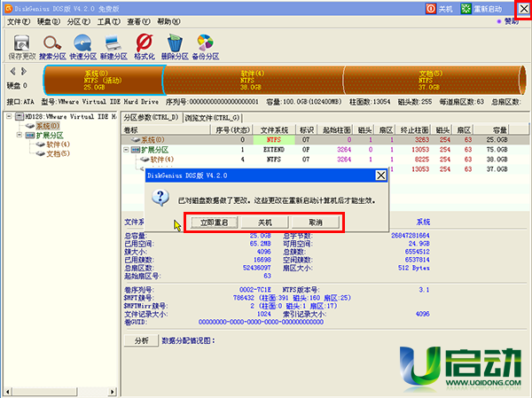Click the 格式化 format icon
532x398 pixels.
[145, 47]
